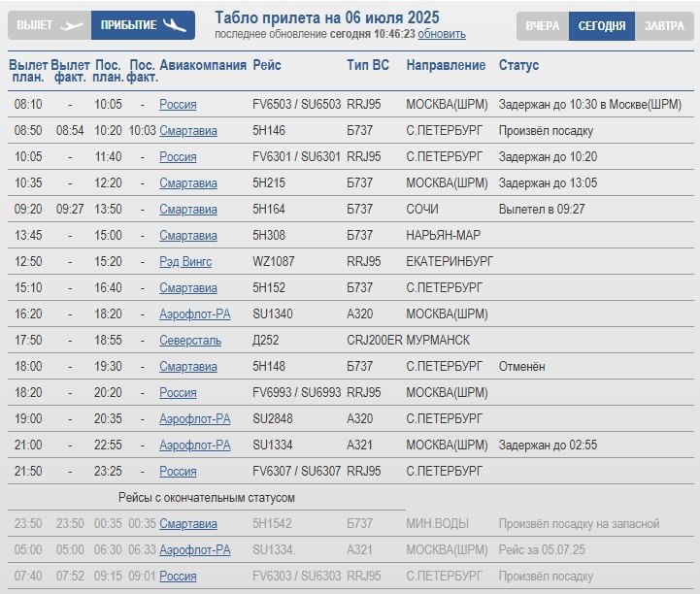Viewport: 700px width, 594px height.
Task: Show yesterday's flights with Вчера
Action: [x=543, y=26]
